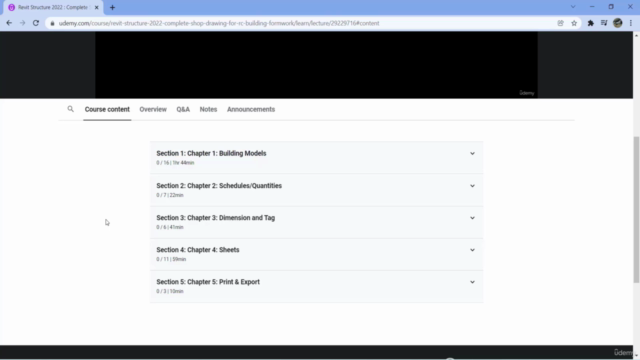Expand Section 3 chevron for Dimension and Tag
The height and width of the screenshot is (360, 640).
472,218
